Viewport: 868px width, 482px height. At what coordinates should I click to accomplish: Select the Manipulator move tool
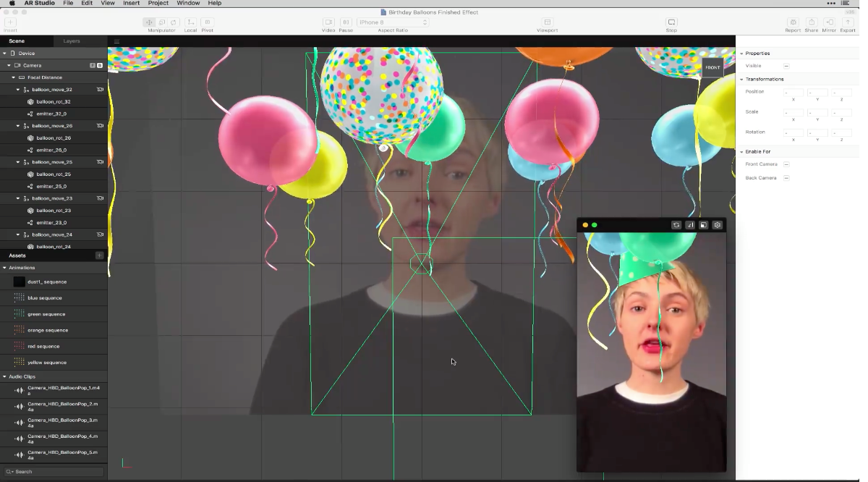coord(149,22)
